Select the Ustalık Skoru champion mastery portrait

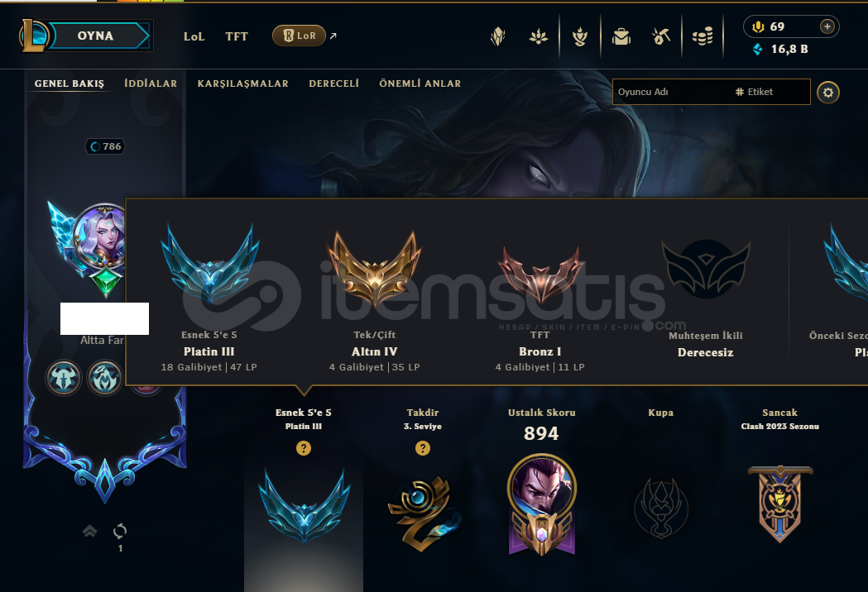[541, 504]
